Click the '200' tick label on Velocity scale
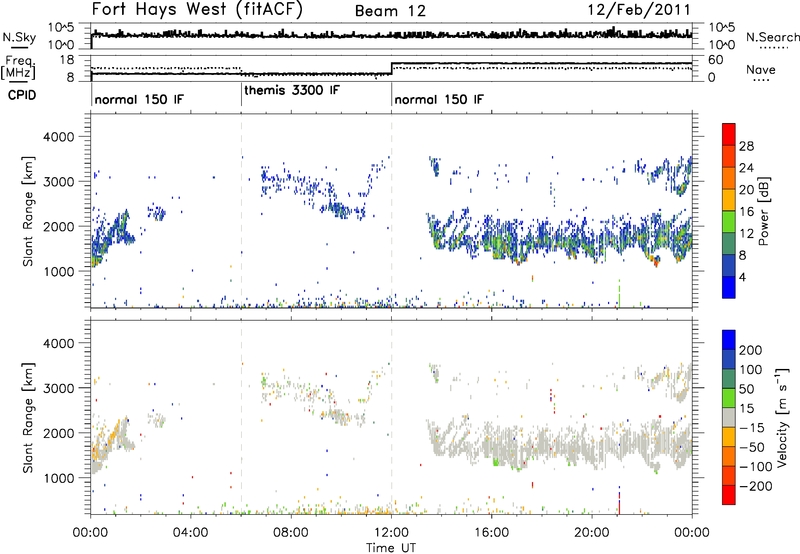The image size is (800, 554). tap(751, 350)
